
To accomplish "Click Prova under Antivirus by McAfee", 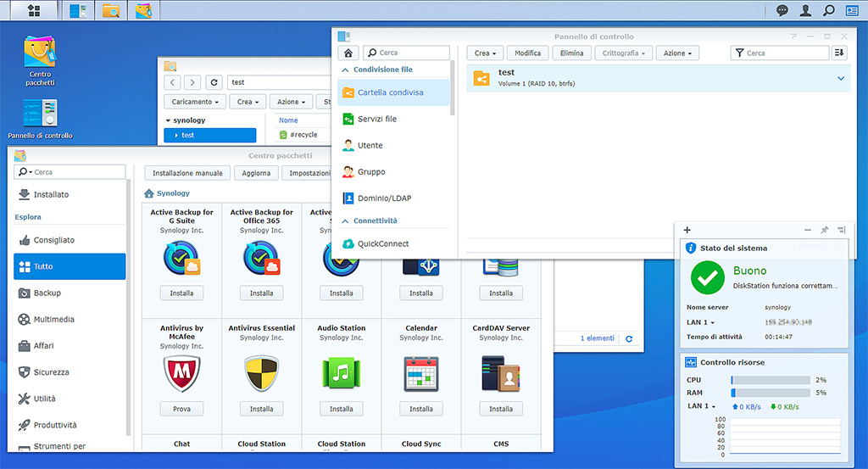I will [x=182, y=409].
